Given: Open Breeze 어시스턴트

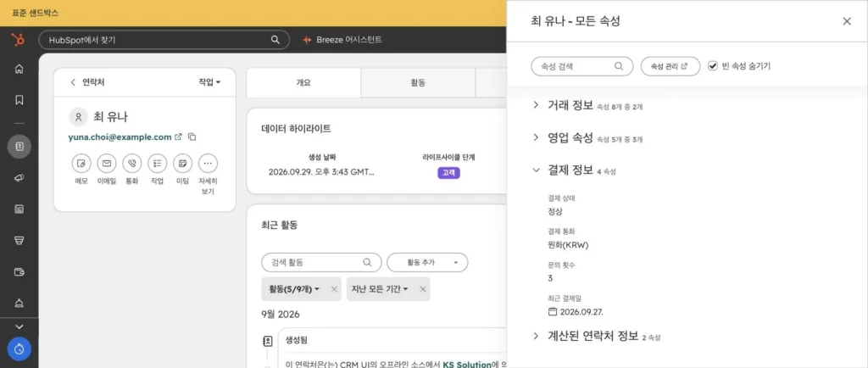Looking at the screenshot, I should coord(342,40).
